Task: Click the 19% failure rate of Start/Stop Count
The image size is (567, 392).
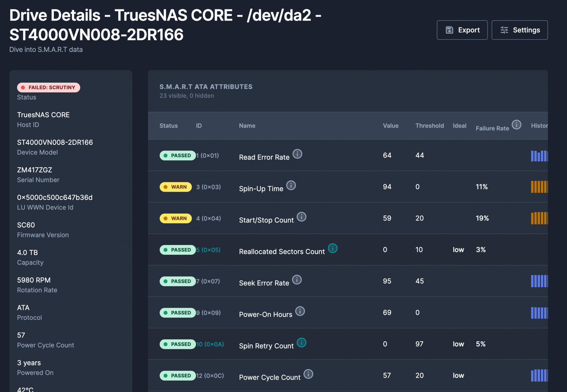Action: (x=482, y=218)
